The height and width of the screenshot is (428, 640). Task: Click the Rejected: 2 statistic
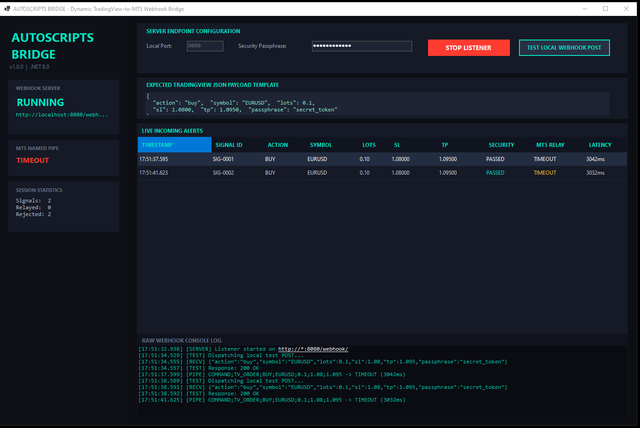33,214
